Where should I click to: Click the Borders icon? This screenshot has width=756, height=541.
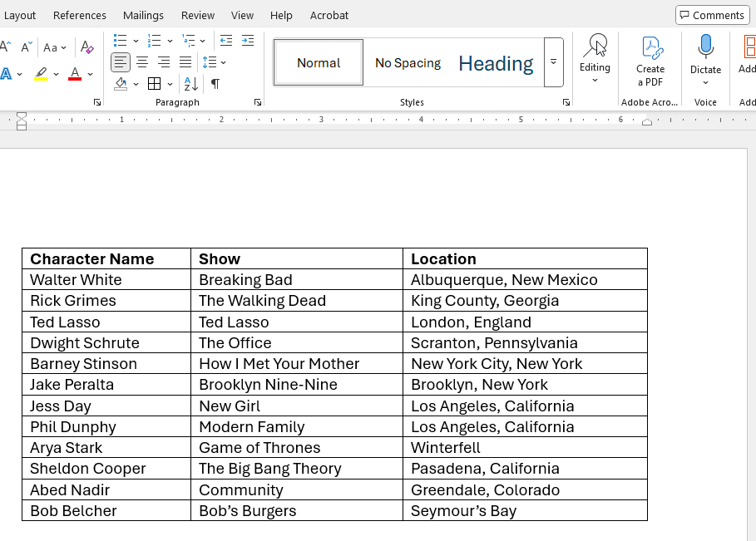(x=154, y=84)
